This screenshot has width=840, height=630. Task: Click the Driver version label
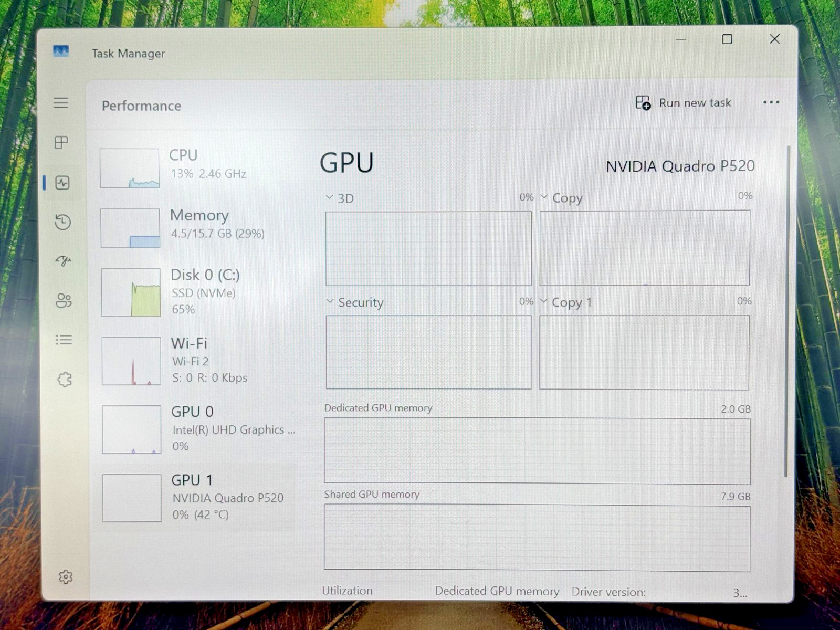click(x=609, y=592)
